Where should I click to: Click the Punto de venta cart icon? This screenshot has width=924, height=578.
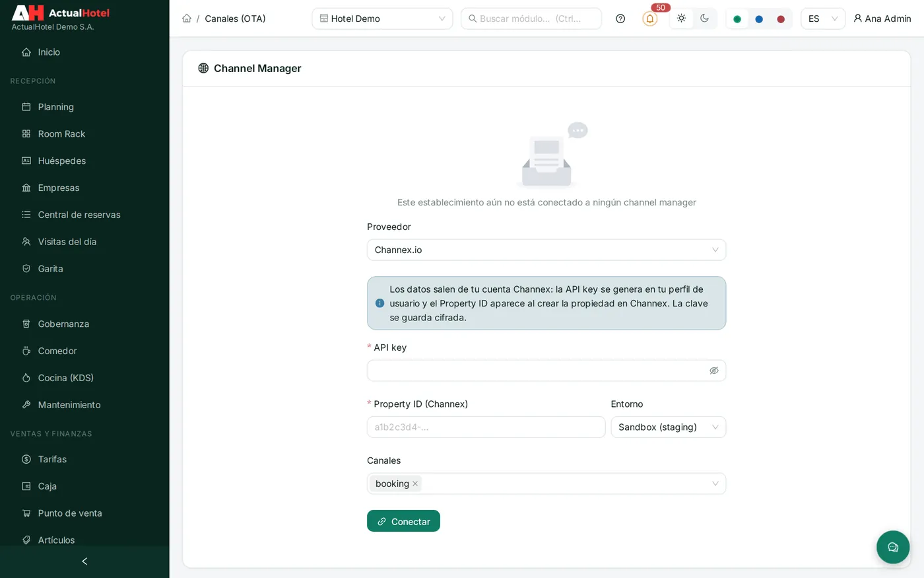[26, 513]
